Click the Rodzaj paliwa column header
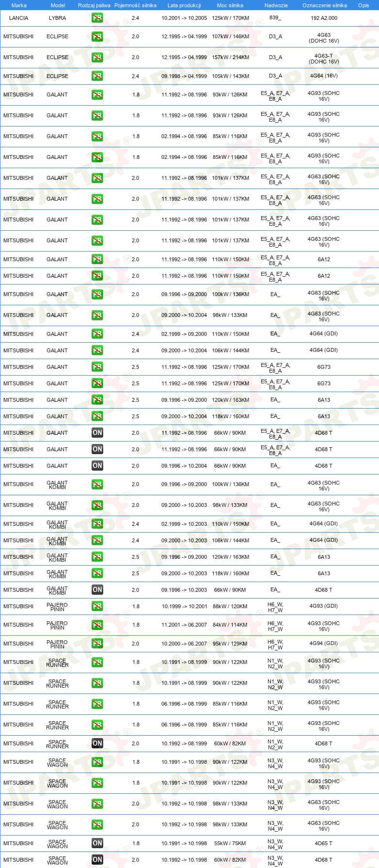This screenshot has height=868, width=379. (94, 5)
